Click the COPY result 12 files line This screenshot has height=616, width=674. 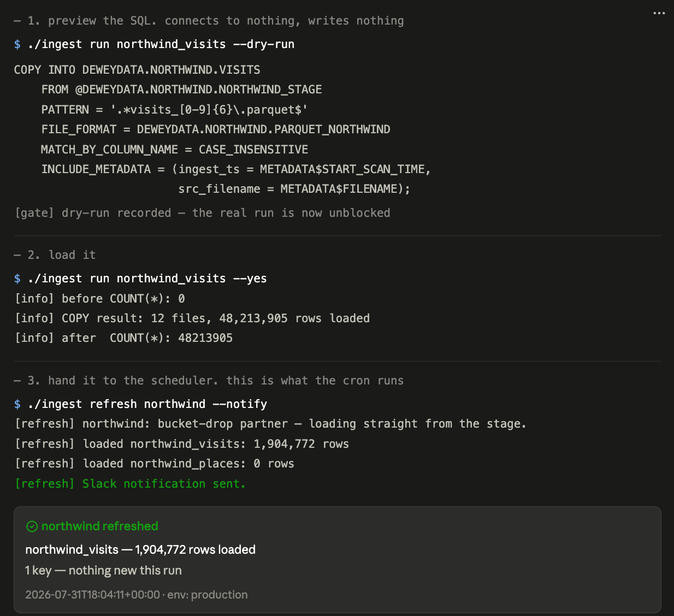(x=192, y=318)
